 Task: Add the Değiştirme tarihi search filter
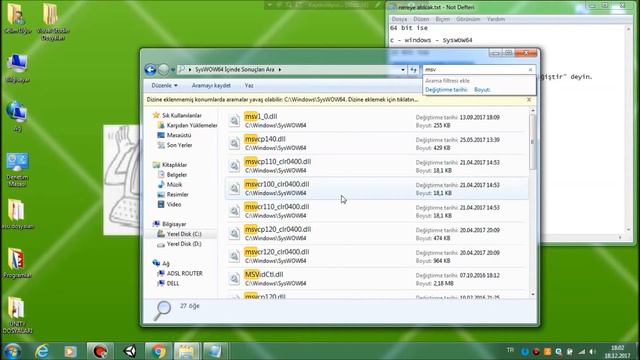(x=446, y=90)
